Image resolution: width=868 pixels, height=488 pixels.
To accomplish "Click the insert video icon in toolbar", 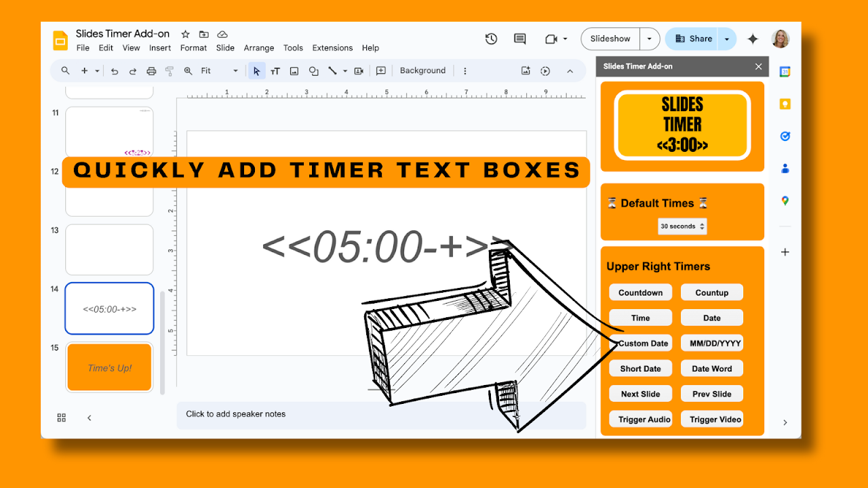I will pyautogui.click(x=359, y=70).
